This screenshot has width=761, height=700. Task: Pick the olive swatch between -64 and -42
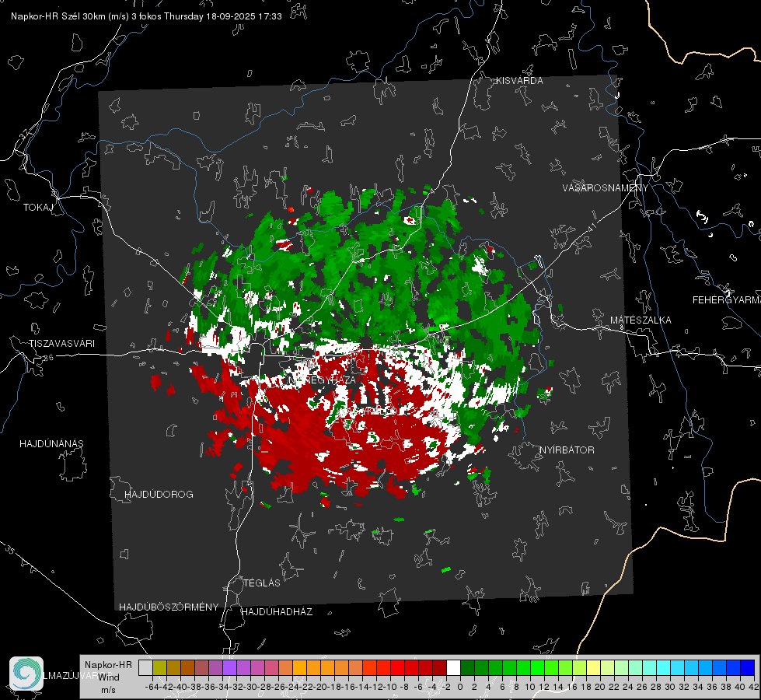[159, 668]
